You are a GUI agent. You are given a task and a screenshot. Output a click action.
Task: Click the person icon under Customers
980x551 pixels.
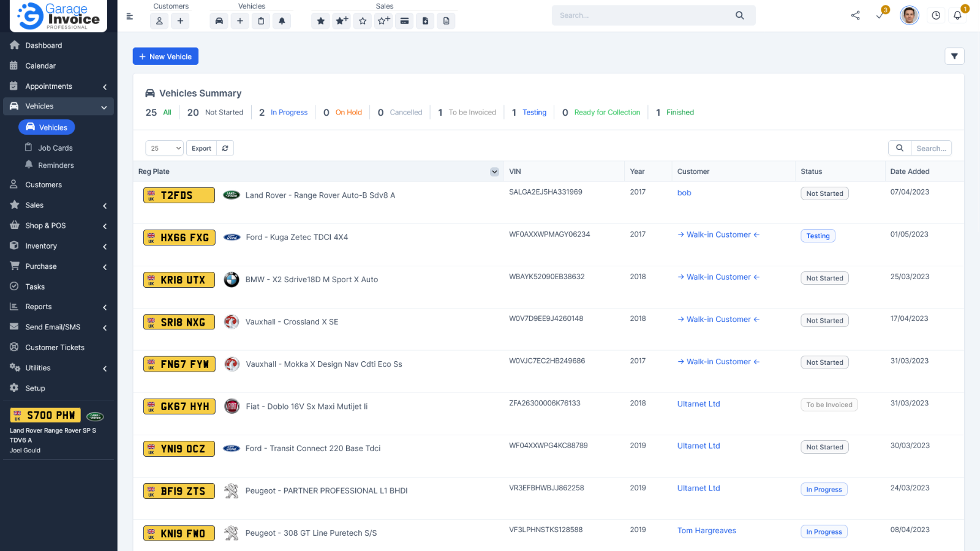(x=159, y=21)
